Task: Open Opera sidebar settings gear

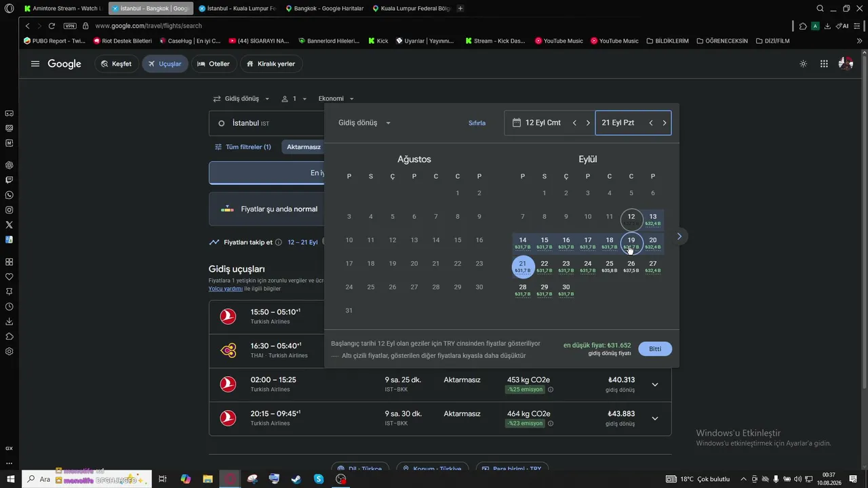Action: [9, 351]
